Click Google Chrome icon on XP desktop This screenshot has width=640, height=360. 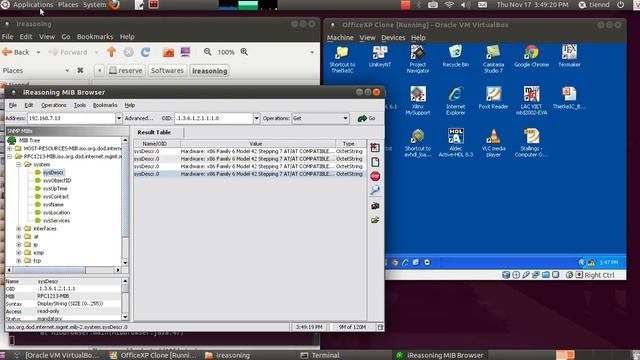[531, 56]
